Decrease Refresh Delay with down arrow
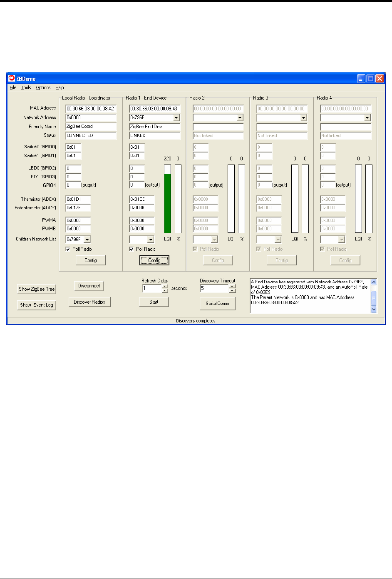This screenshot has width=392, height=579. pos(165,290)
